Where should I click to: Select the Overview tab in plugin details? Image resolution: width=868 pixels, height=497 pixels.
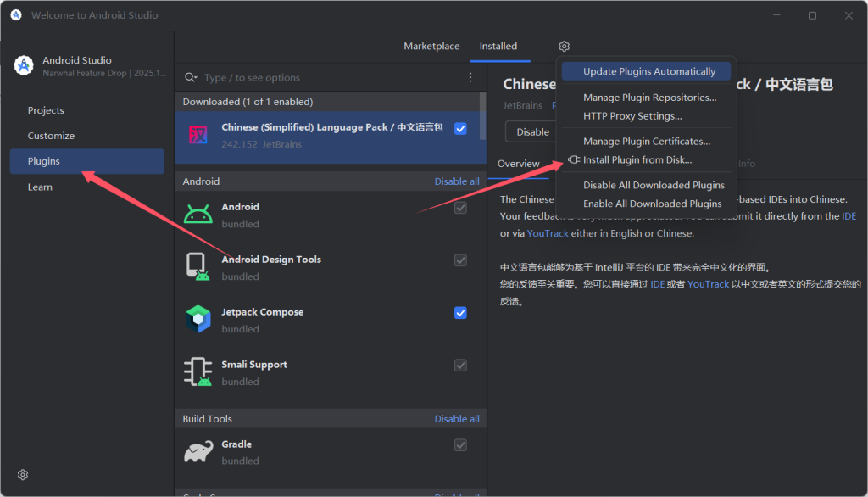(518, 164)
